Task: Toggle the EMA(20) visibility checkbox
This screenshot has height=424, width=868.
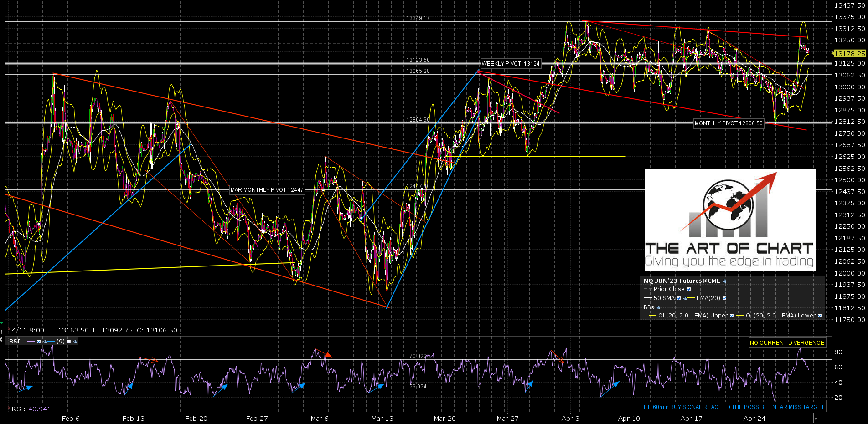Action: click(x=724, y=298)
